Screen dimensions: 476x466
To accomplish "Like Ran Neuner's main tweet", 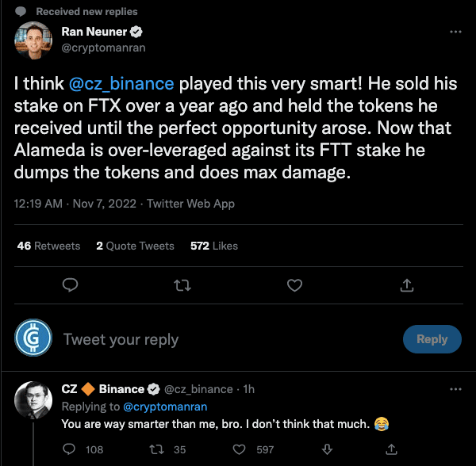I will click(294, 285).
